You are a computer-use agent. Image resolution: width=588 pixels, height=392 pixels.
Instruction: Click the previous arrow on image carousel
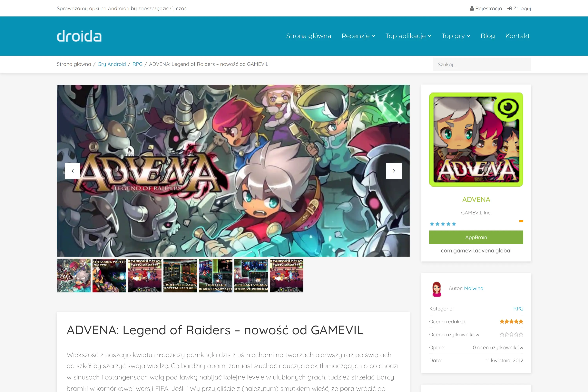[72, 171]
